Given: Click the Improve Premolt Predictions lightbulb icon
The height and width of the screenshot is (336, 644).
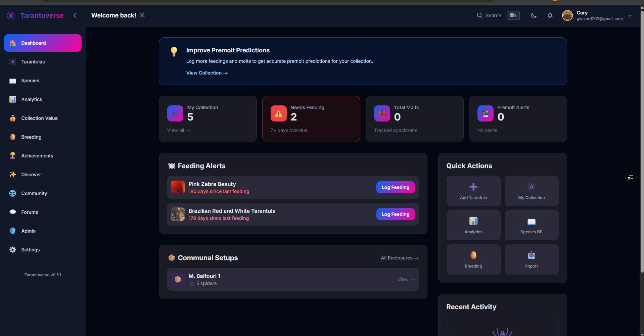Looking at the screenshot, I should (174, 51).
